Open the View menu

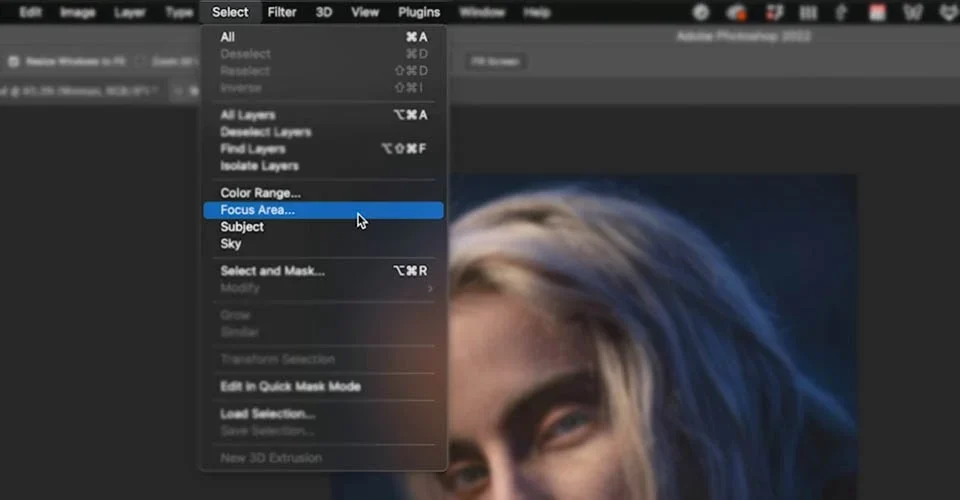click(365, 12)
